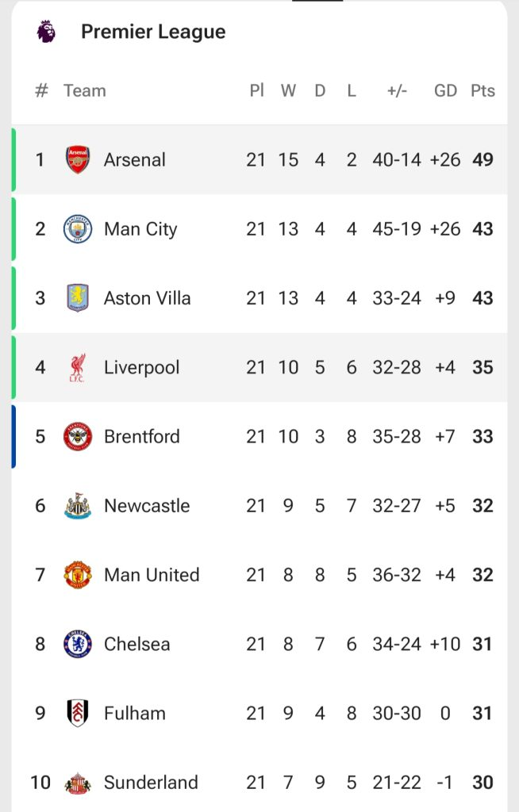
Task: Sort table by GD column header
Action: point(445,90)
